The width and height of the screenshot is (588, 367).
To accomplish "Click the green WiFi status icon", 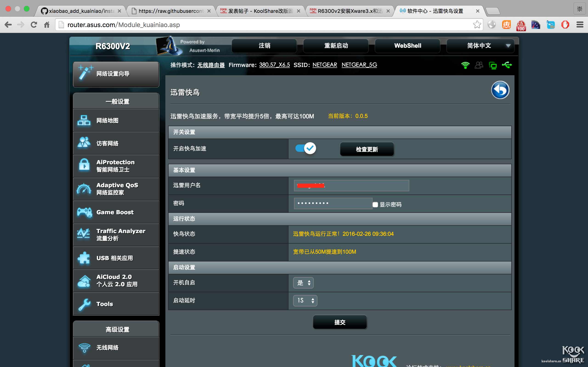I will point(465,65).
